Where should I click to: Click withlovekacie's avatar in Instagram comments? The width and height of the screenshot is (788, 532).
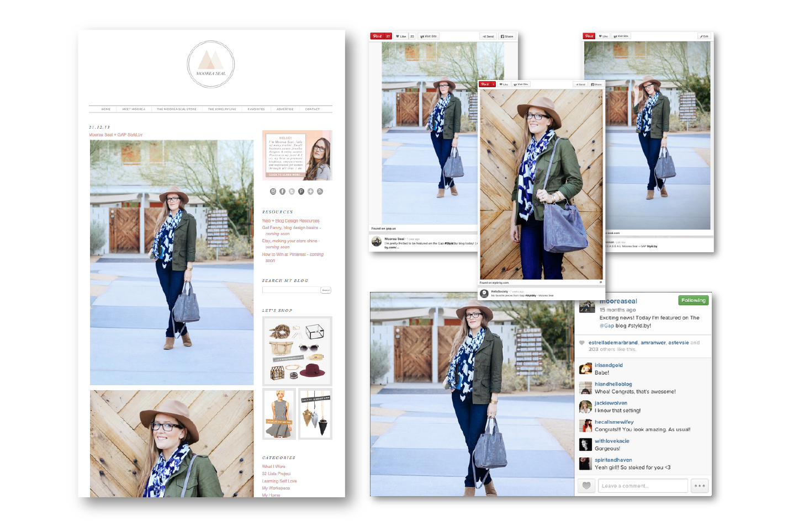click(585, 445)
